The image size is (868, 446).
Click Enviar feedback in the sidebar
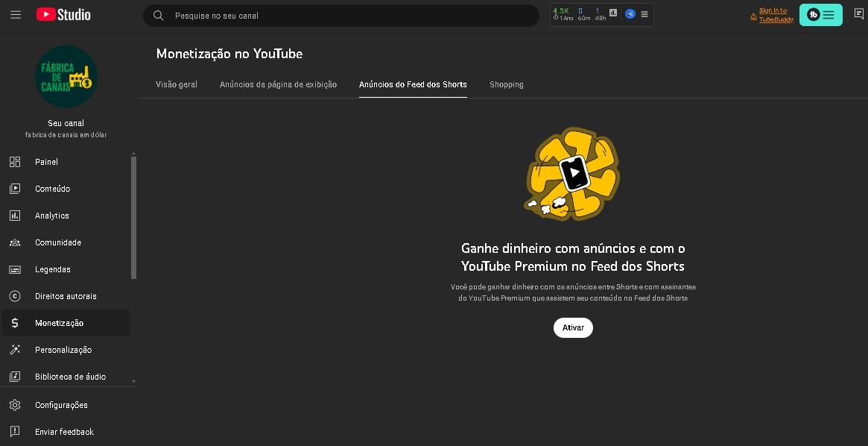(x=64, y=432)
